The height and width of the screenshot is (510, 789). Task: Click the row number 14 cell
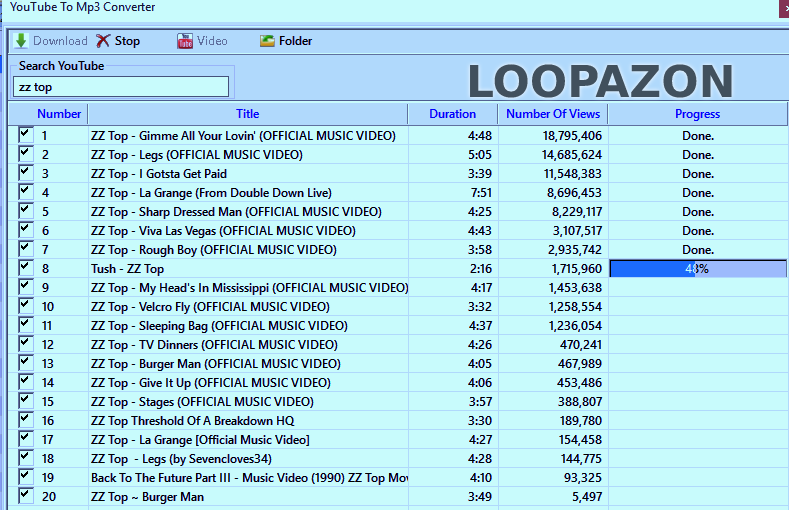point(48,383)
